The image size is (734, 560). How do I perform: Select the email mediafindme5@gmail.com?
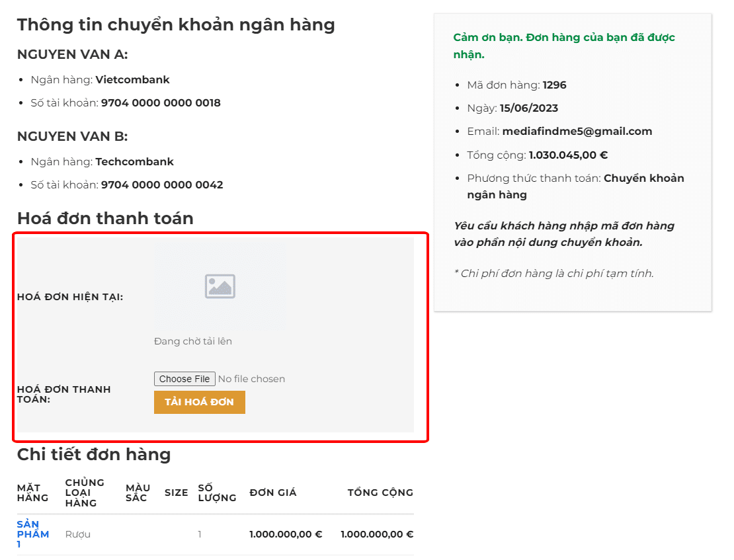577,131
